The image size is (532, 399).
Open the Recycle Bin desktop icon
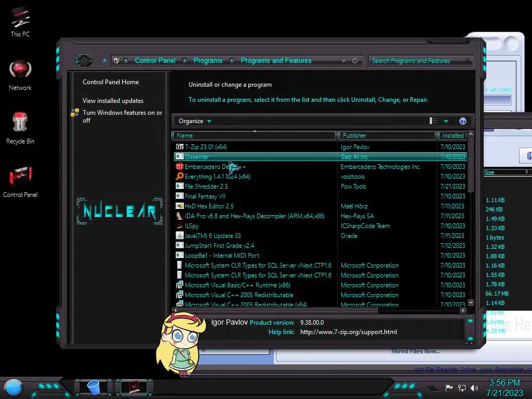pos(20,128)
